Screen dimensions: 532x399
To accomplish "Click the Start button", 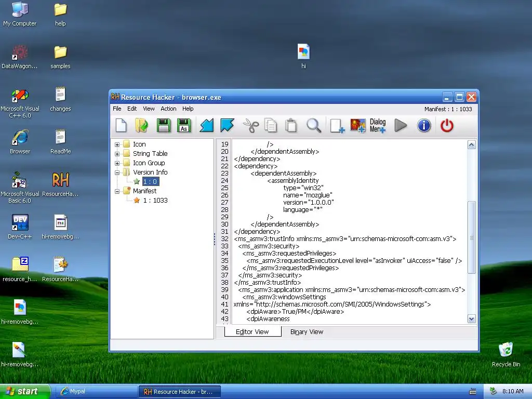I will (x=25, y=391).
